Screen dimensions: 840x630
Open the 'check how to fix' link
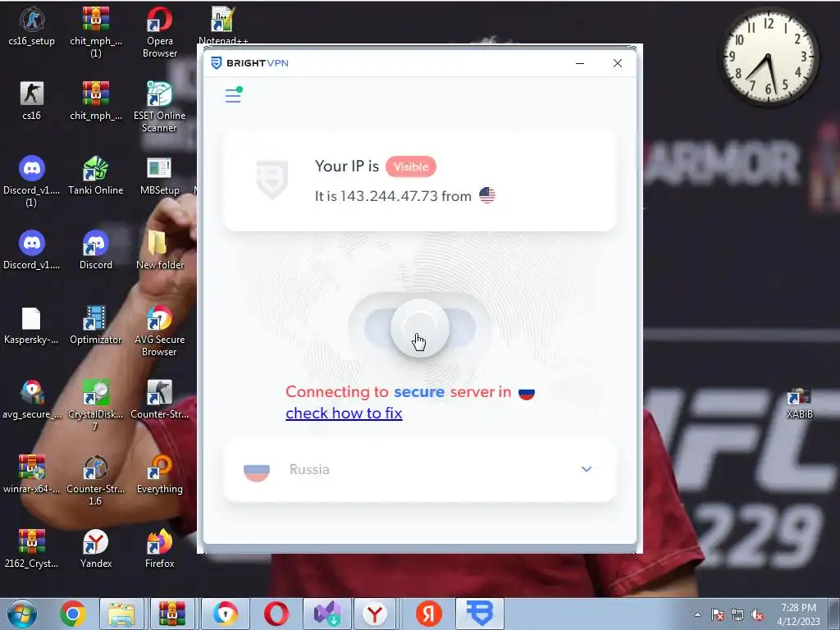344,413
